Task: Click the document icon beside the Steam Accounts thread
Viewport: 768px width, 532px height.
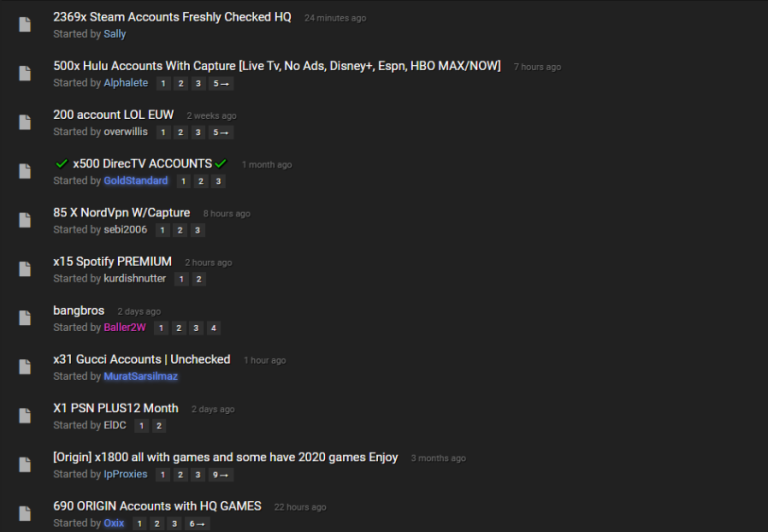Action: (x=25, y=24)
